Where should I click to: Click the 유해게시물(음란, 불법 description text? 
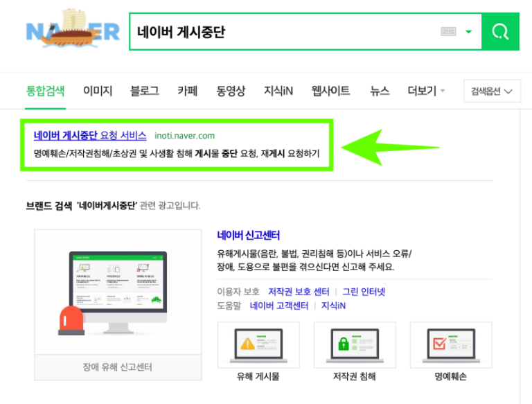314,260
